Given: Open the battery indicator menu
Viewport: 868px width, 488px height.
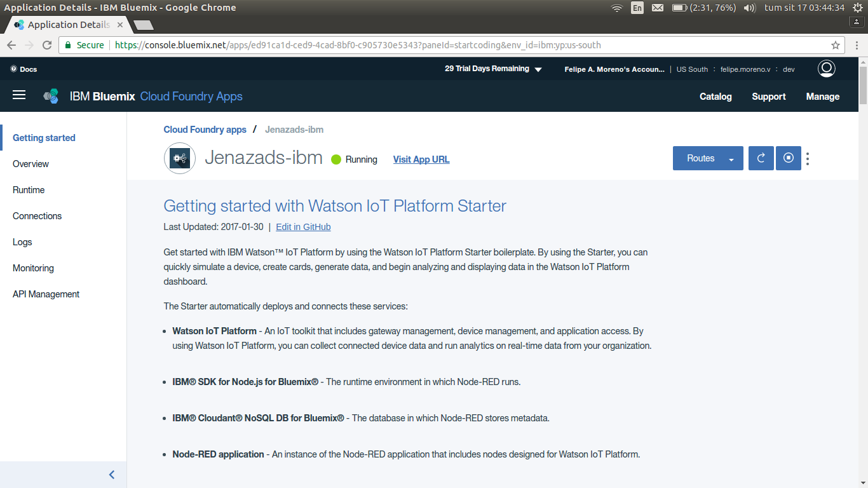Looking at the screenshot, I should click(705, 8).
